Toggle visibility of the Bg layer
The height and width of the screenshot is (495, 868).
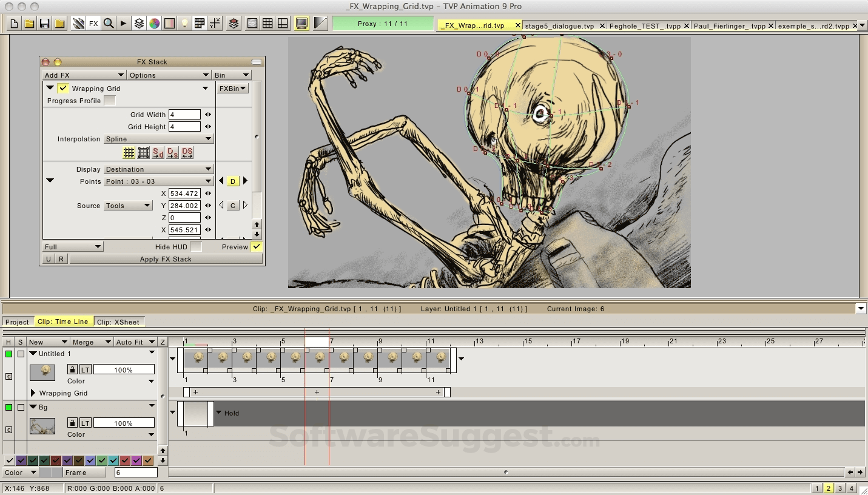pos(8,408)
